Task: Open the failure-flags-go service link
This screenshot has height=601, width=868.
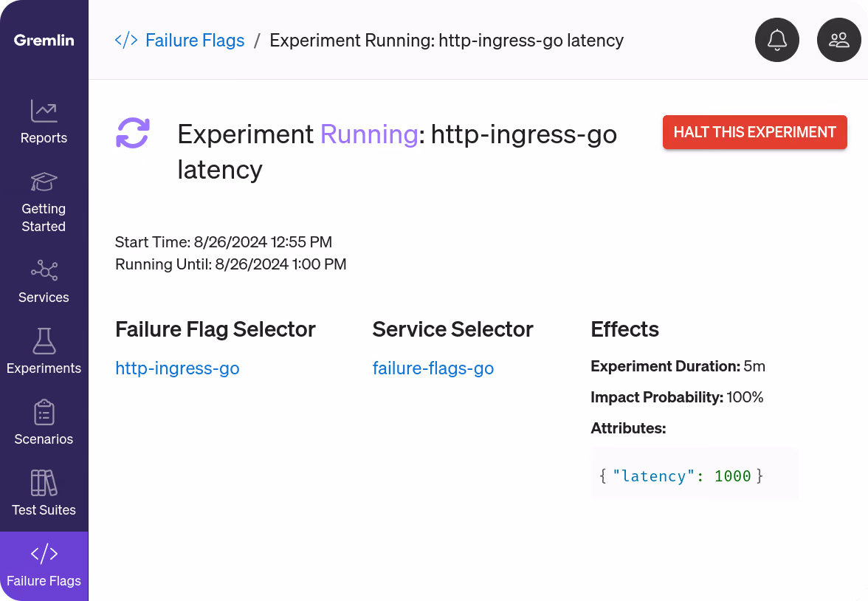Action: tap(433, 368)
